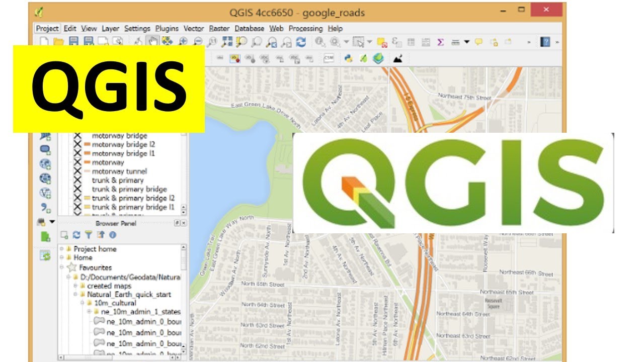
Task: Select the Pan Map hand tool
Action: click(x=152, y=42)
